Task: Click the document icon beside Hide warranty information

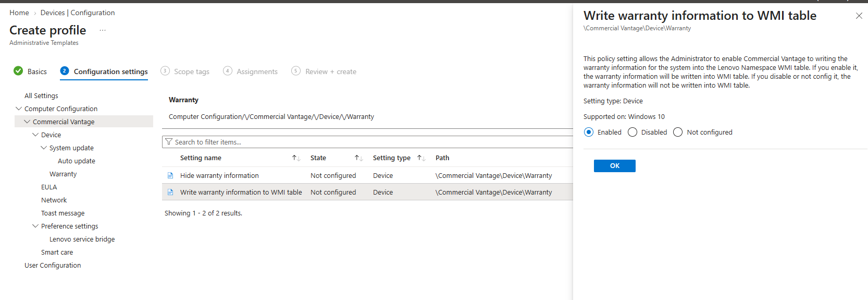Action: 170,176
